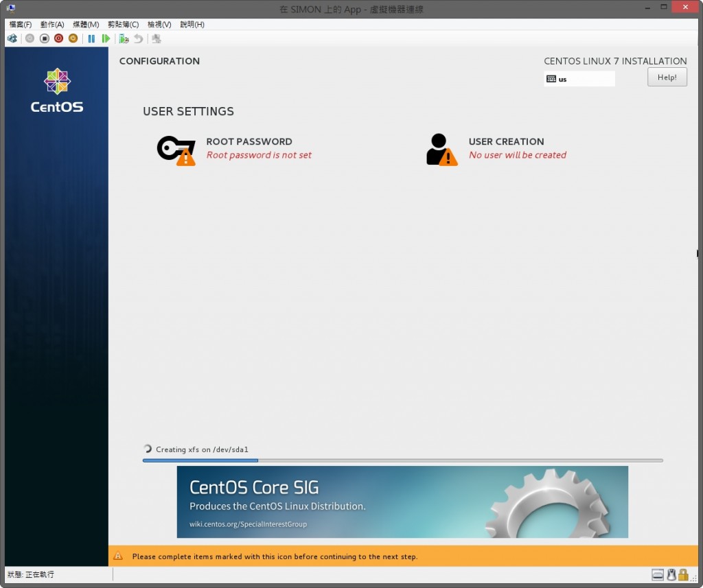
Task: Close the virtual machine connection window
Action: 686,7
